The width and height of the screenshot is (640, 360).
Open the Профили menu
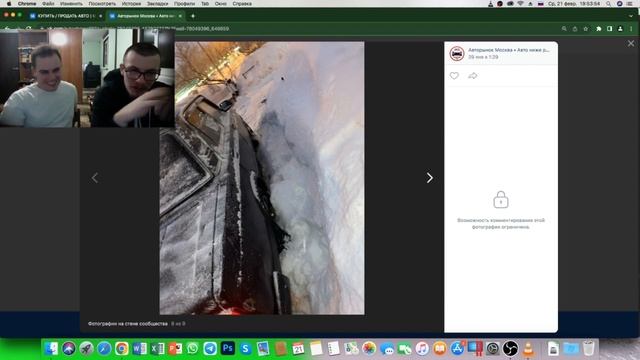tap(184, 4)
